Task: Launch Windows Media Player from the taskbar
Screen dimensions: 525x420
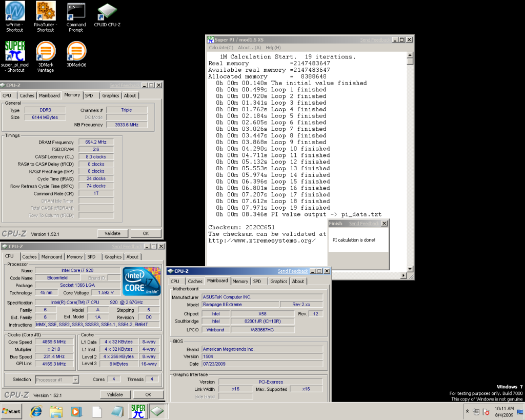Action: (x=77, y=411)
